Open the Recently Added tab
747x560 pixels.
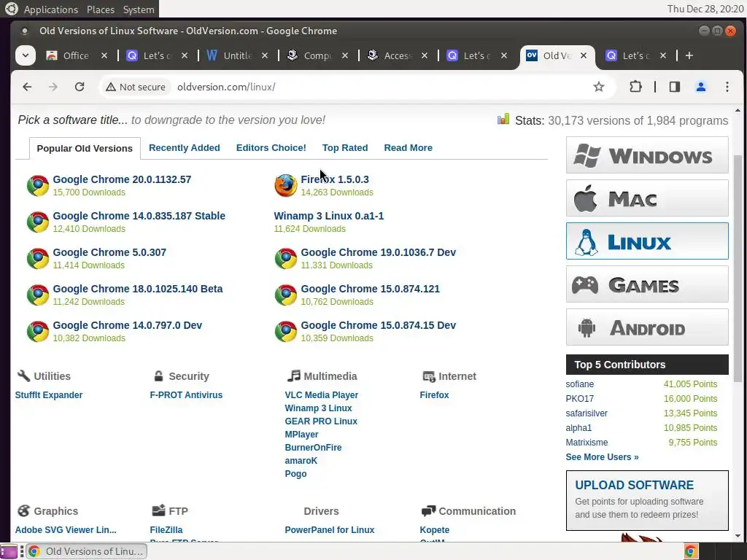click(x=185, y=147)
